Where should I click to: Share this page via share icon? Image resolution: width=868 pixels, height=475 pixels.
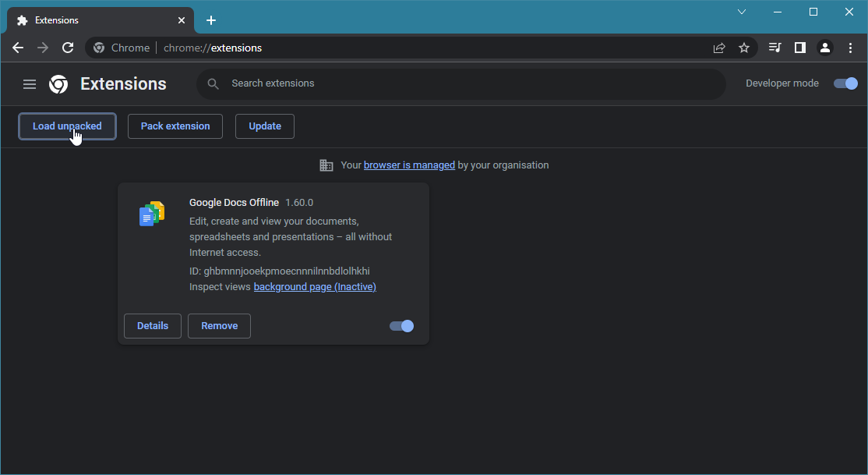click(719, 48)
